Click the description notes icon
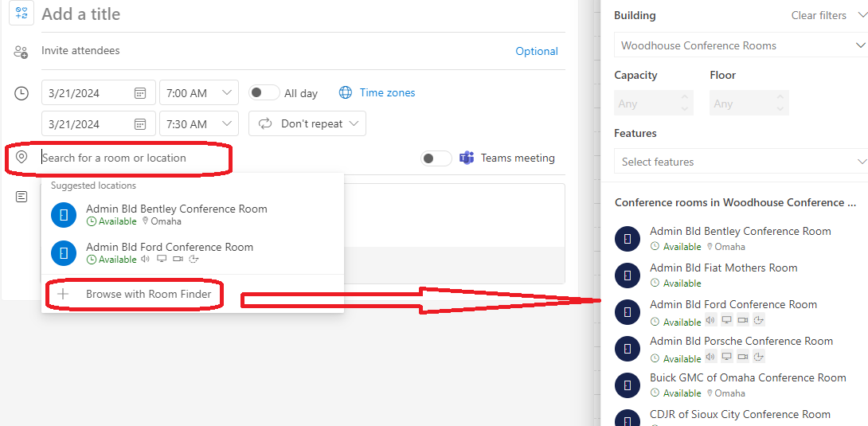The width and height of the screenshot is (868, 426). pyautogui.click(x=21, y=197)
